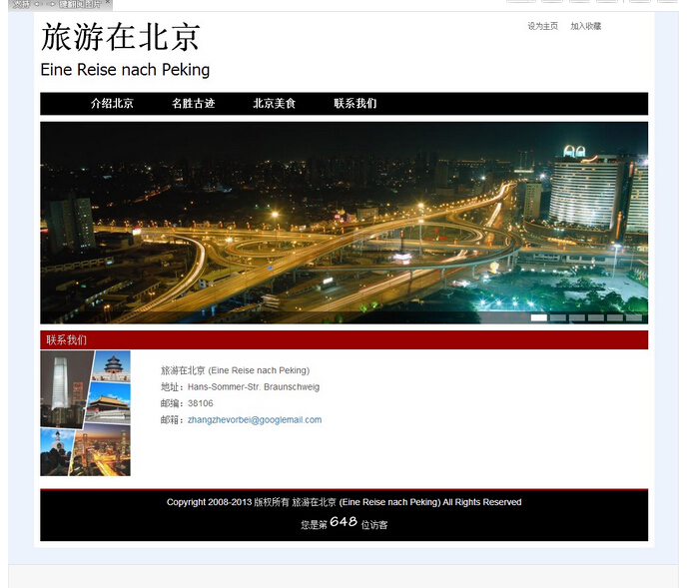Select the fifth banner slide indicator

(x=615, y=317)
